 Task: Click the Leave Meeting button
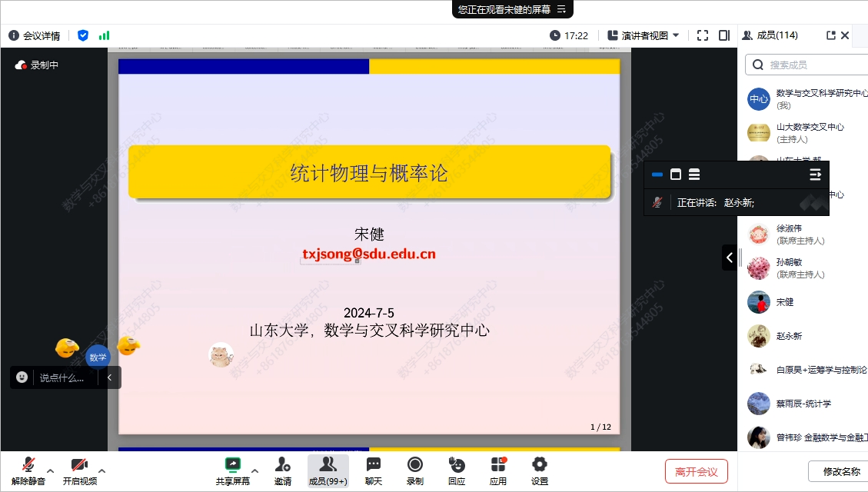tap(696, 471)
